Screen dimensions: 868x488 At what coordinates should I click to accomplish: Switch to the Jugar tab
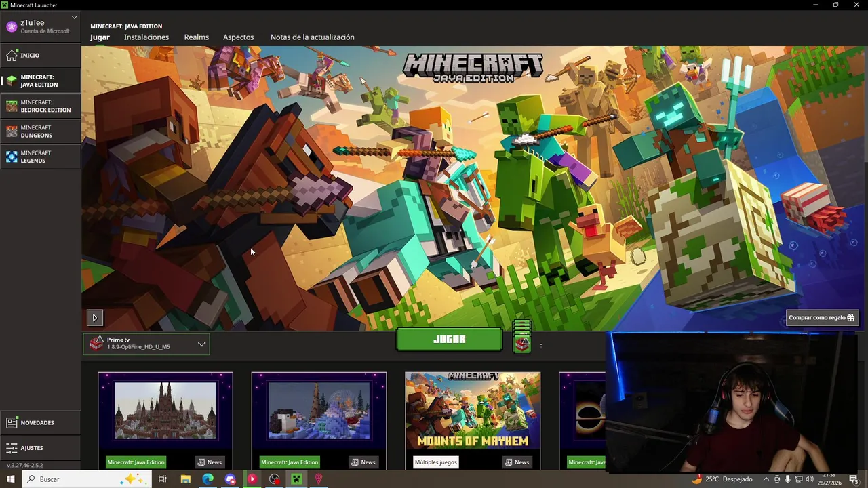(100, 37)
